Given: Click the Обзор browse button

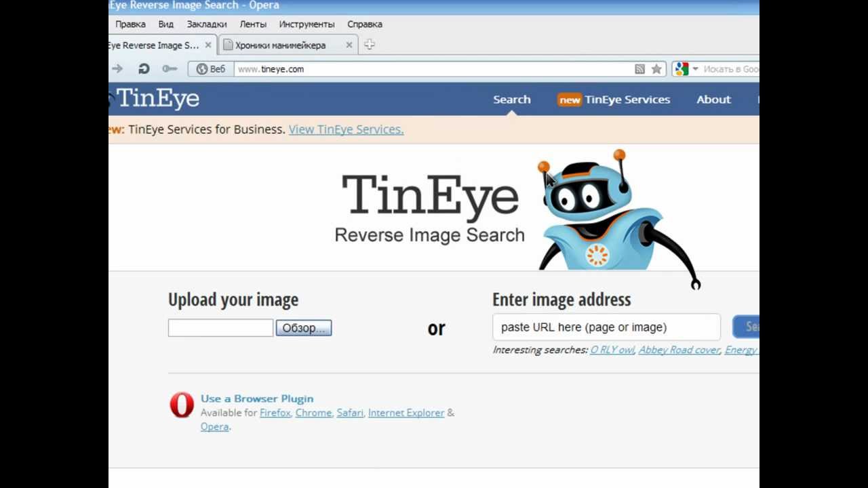Looking at the screenshot, I should [x=304, y=328].
